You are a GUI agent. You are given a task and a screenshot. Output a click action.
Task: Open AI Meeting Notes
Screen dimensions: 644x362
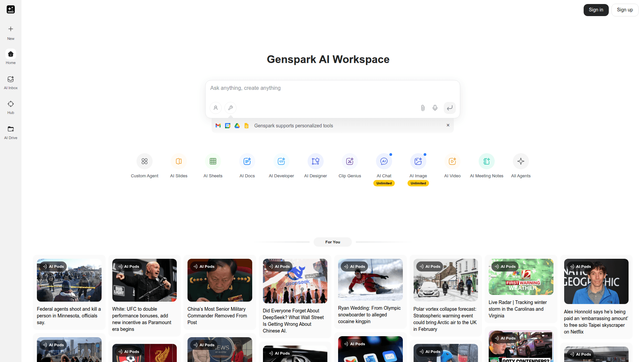(x=486, y=166)
